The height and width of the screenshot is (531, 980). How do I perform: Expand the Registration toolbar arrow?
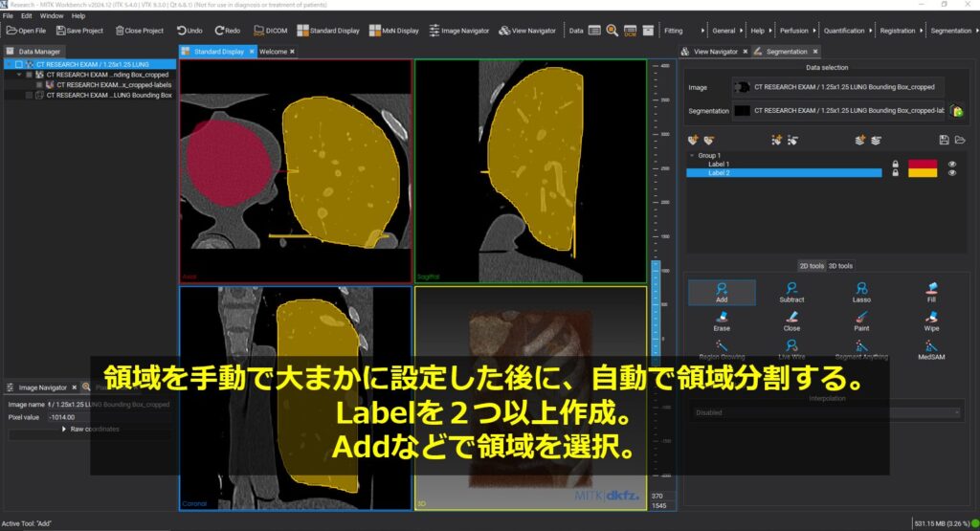point(921,30)
